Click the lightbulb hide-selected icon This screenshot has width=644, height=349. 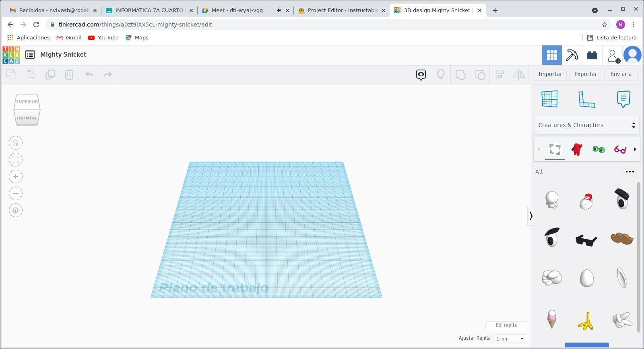coord(441,74)
